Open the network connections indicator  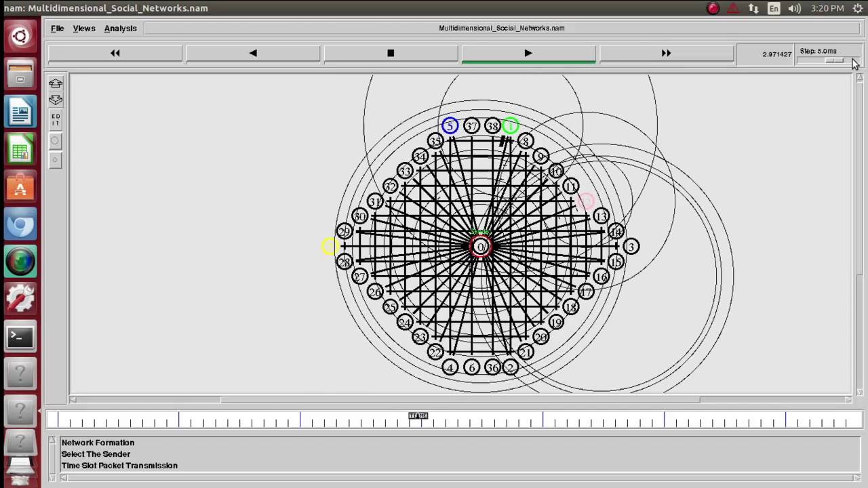coord(753,8)
